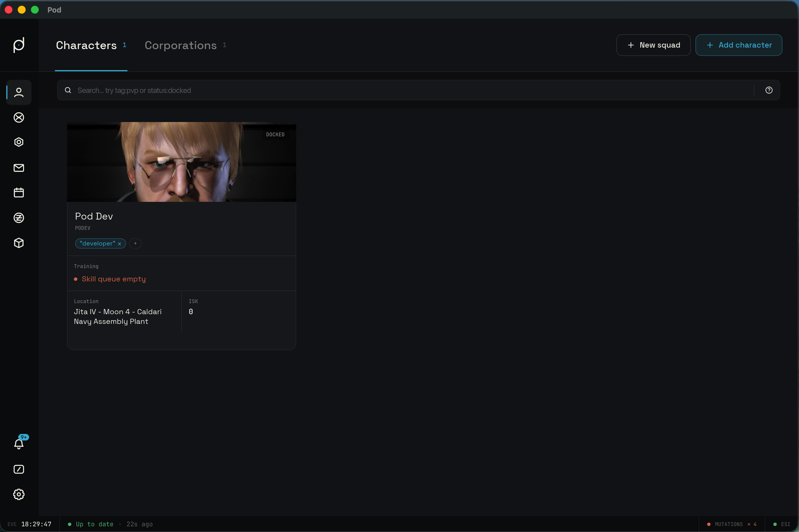Open the hexagon nut icon in sidebar
The height and width of the screenshot is (532, 799).
pyautogui.click(x=19, y=142)
